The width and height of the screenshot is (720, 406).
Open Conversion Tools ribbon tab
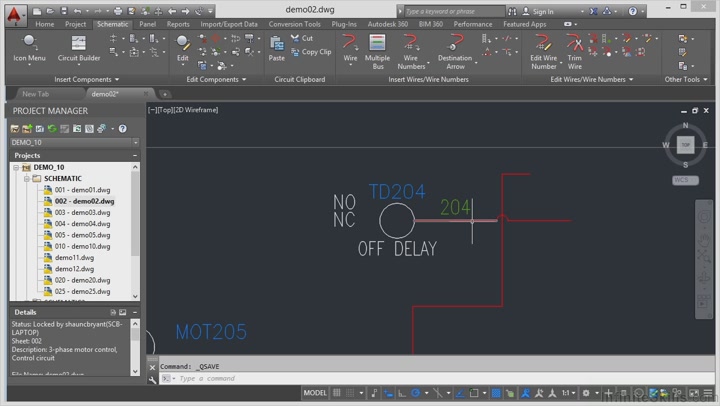point(294,24)
